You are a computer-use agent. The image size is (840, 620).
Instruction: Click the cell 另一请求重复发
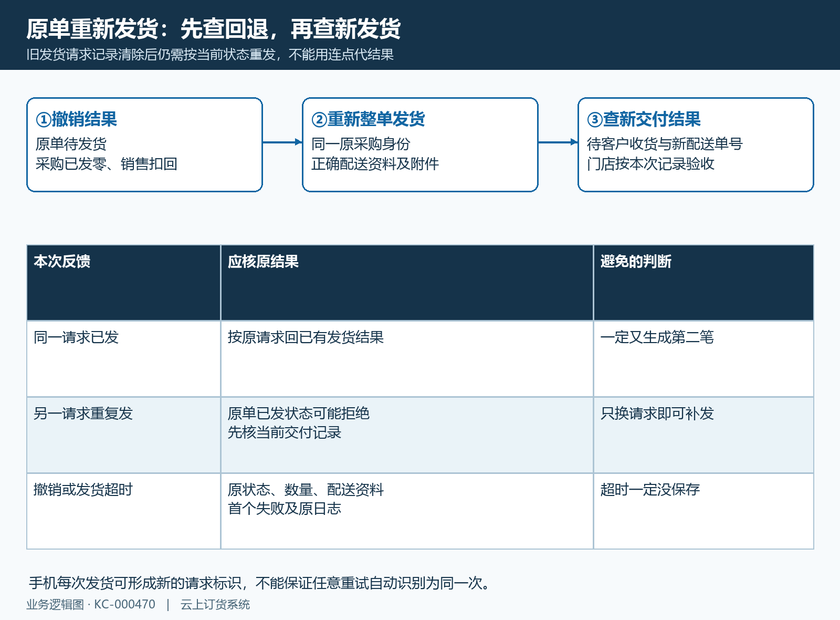(x=124, y=435)
